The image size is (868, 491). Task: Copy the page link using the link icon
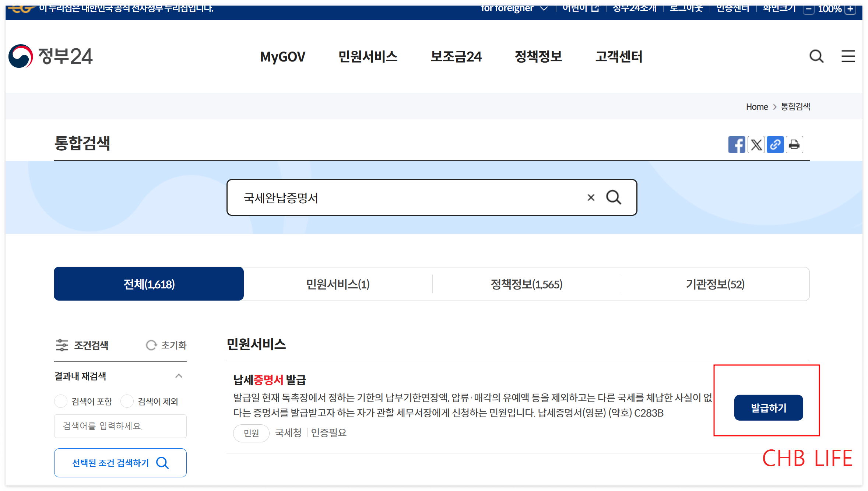click(x=775, y=144)
